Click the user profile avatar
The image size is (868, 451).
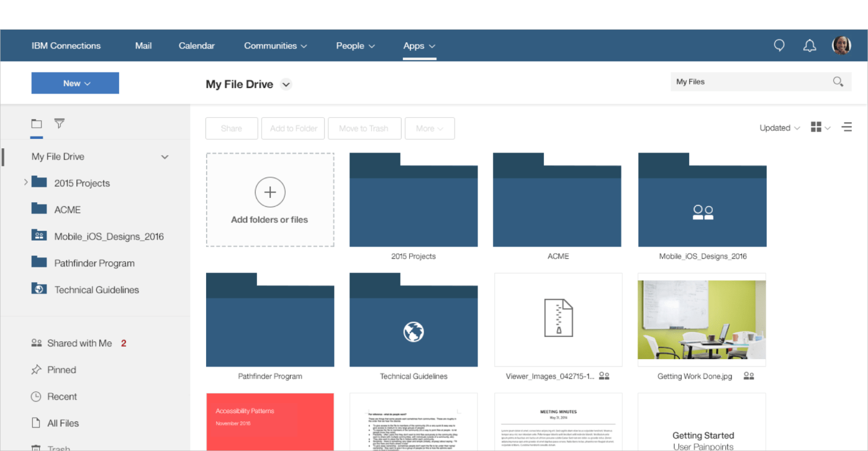point(841,45)
